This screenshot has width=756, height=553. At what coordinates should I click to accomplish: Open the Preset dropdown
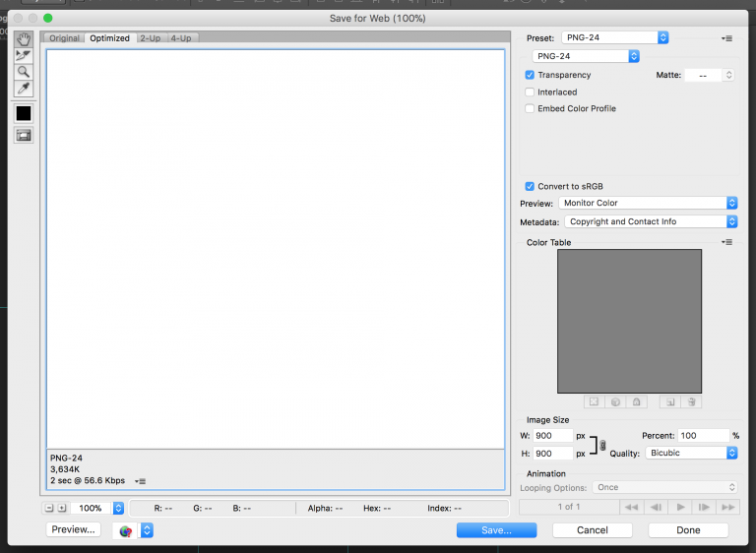point(615,37)
